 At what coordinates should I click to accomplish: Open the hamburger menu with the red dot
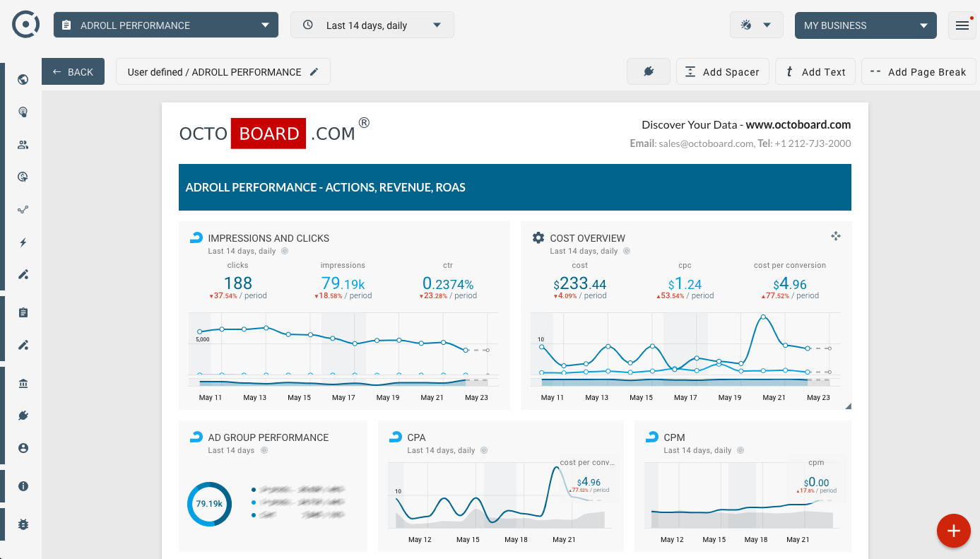962,25
